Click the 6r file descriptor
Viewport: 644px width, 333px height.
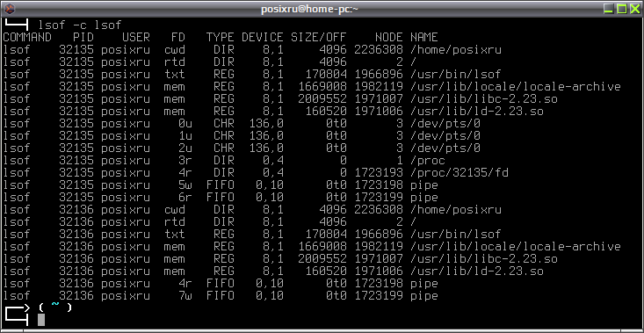(185, 198)
